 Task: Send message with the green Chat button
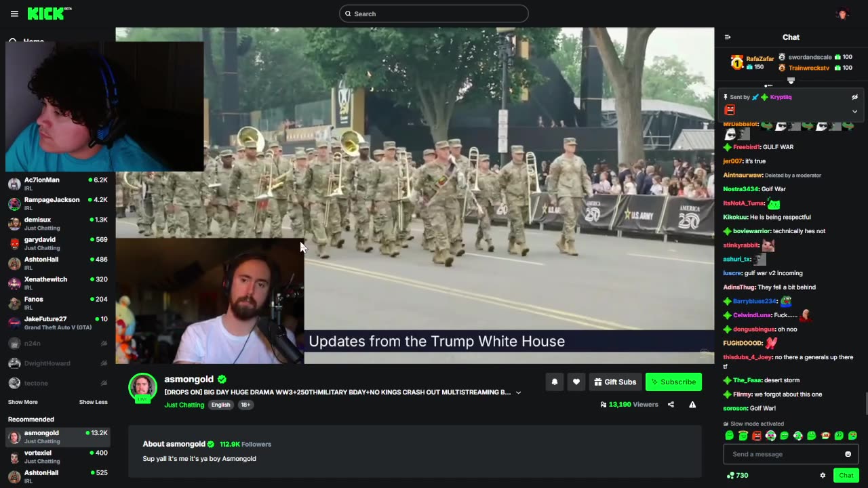pyautogui.click(x=846, y=476)
